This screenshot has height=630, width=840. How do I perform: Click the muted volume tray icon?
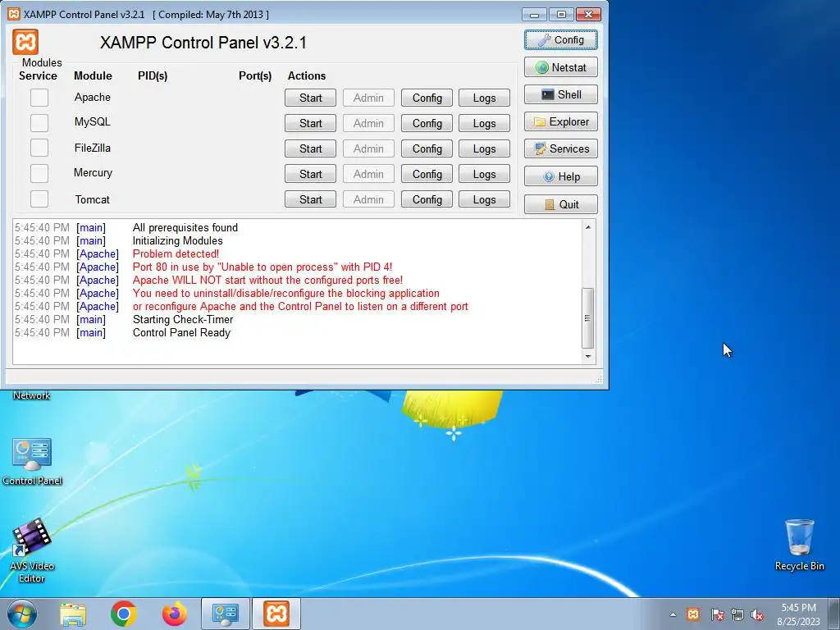coord(757,614)
